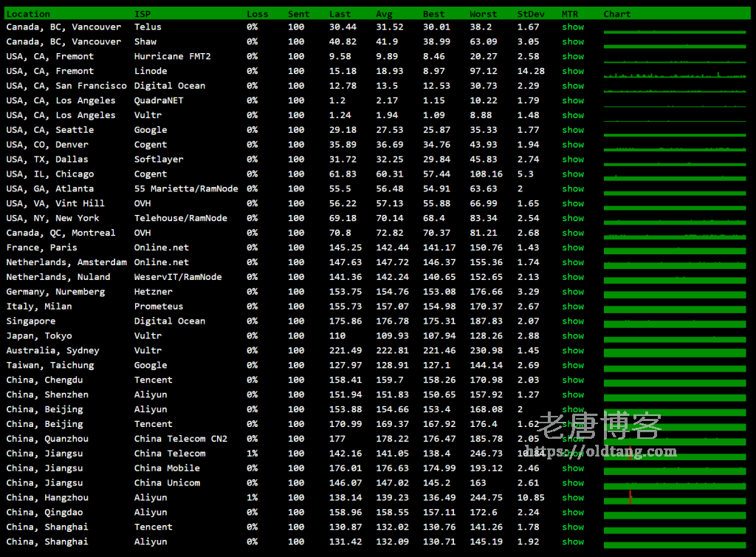
Task: Click the Loss column header
Action: point(257,14)
